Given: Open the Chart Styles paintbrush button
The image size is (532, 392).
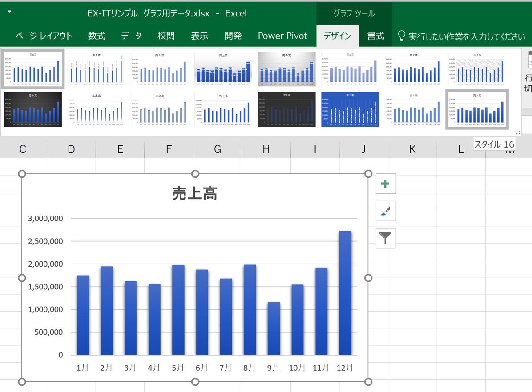Looking at the screenshot, I should click(x=386, y=211).
